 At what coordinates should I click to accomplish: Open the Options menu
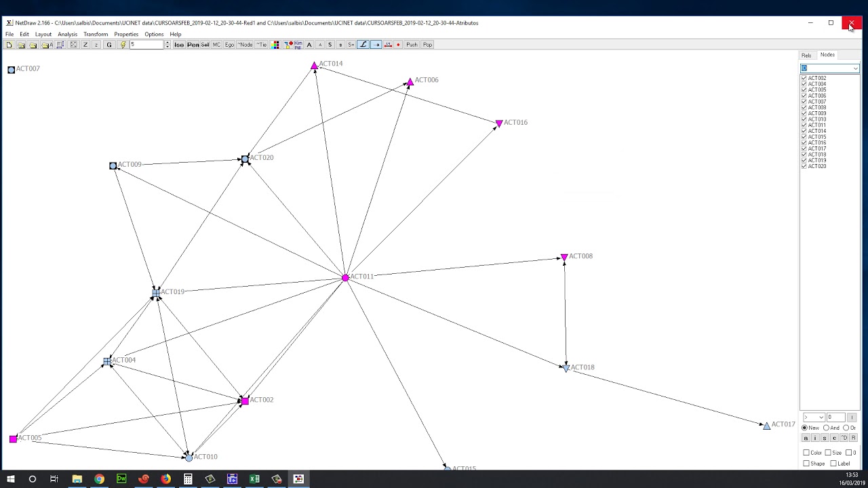tap(154, 34)
